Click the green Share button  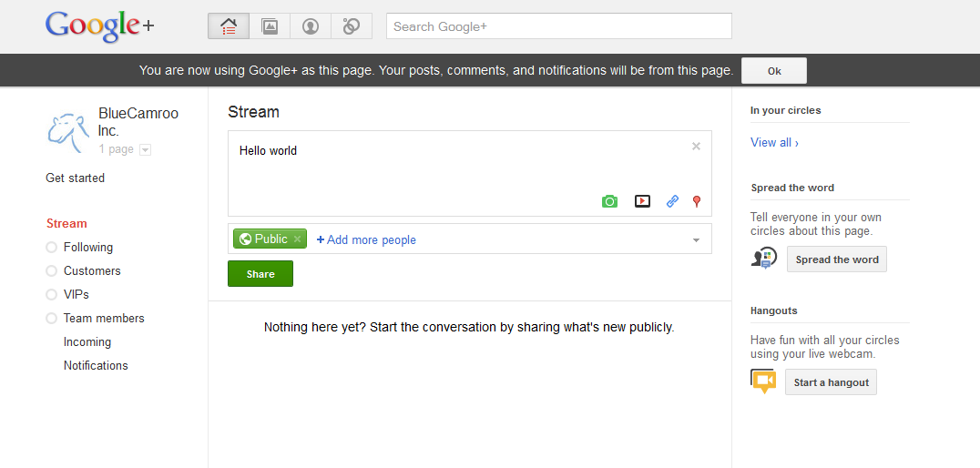[x=260, y=274]
